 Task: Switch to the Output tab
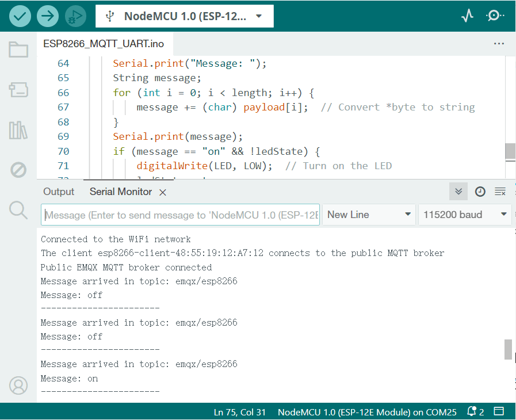click(59, 192)
